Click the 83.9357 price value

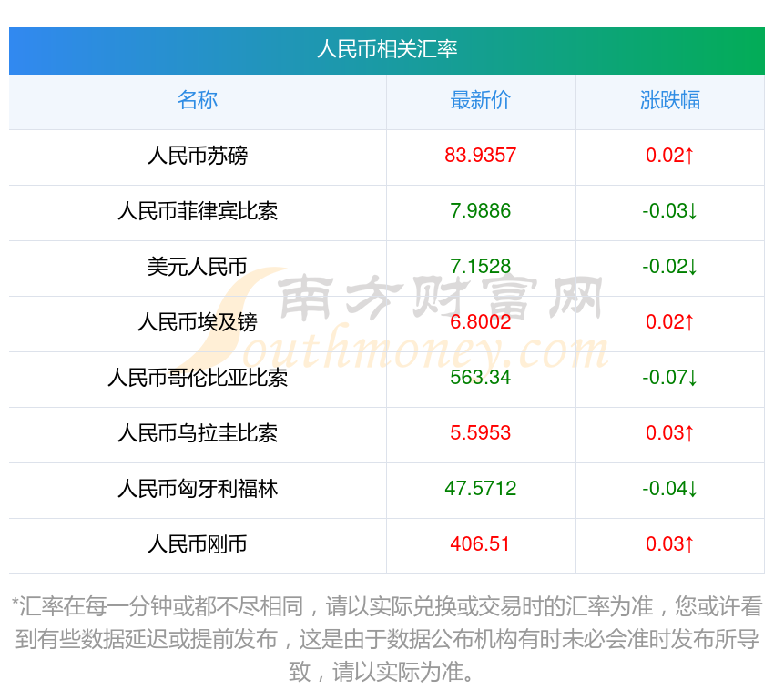481,156
